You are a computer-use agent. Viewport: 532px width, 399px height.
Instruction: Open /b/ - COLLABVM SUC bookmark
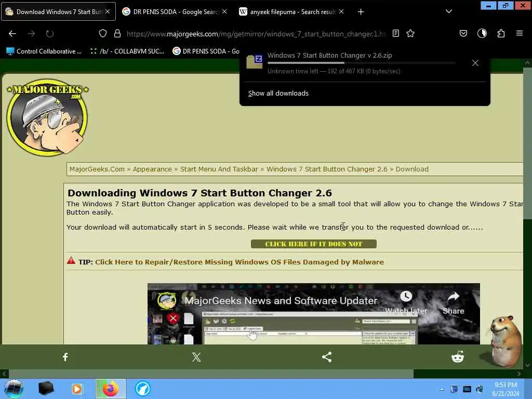point(127,51)
